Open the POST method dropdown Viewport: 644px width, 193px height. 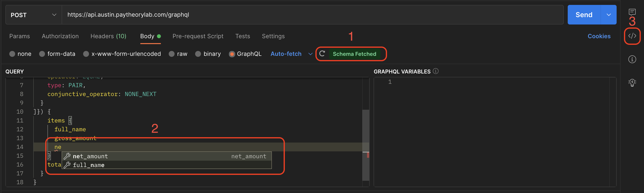(33, 15)
